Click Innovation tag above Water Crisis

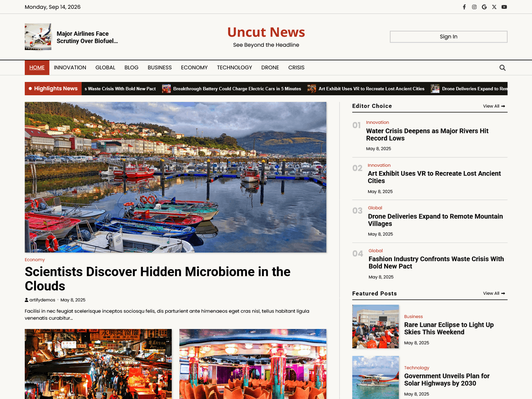tap(378, 122)
